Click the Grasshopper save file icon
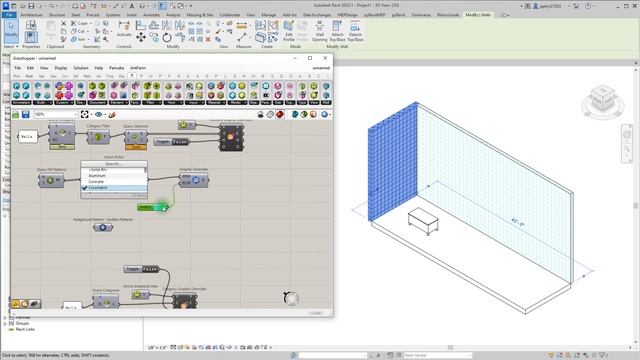This screenshot has height=360, width=640. point(26,114)
